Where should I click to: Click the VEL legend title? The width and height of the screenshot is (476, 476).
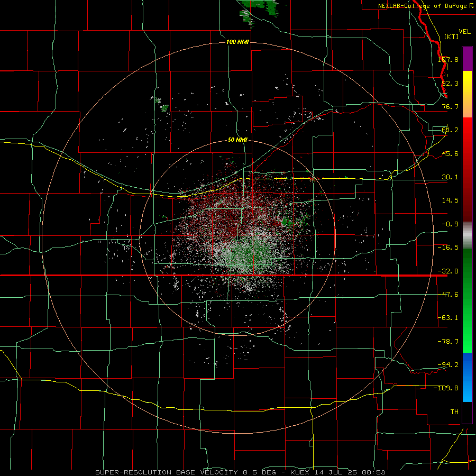tap(464, 32)
